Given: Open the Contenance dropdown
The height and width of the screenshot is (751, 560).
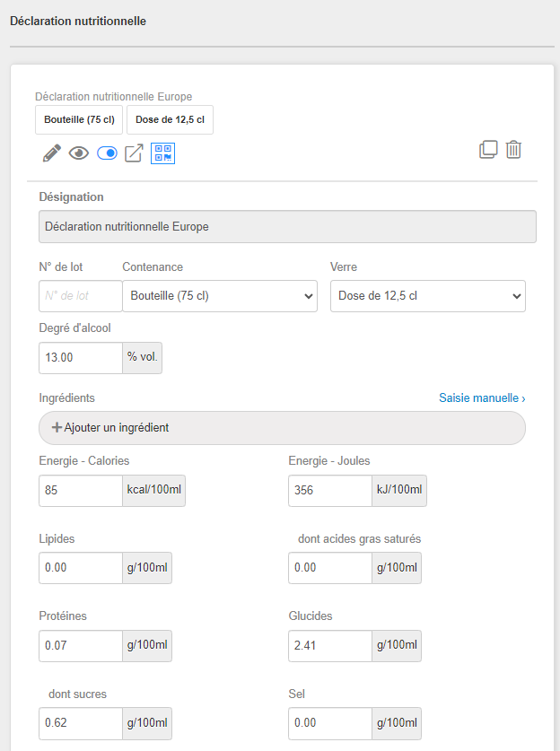Looking at the screenshot, I should pyautogui.click(x=219, y=296).
